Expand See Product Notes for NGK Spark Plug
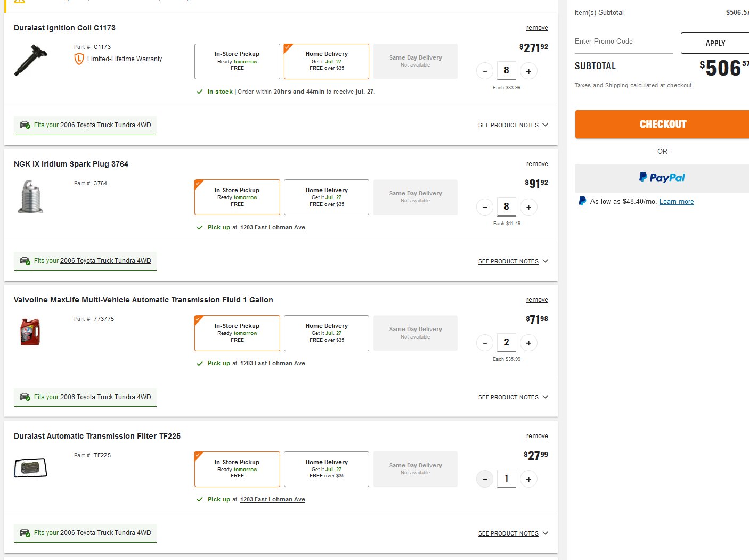This screenshot has width=749, height=560. point(513,261)
